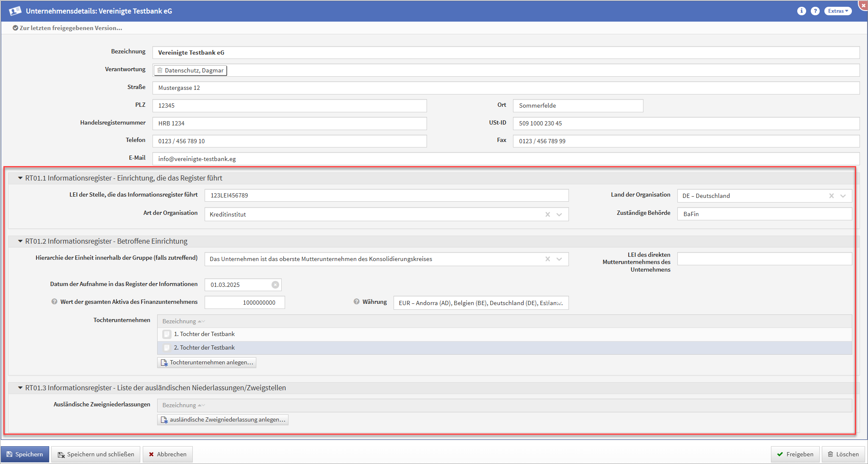Screen dimensions: 868x464
Task: Open the Land der Organisation dropdown
Action: (x=843, y=196)
